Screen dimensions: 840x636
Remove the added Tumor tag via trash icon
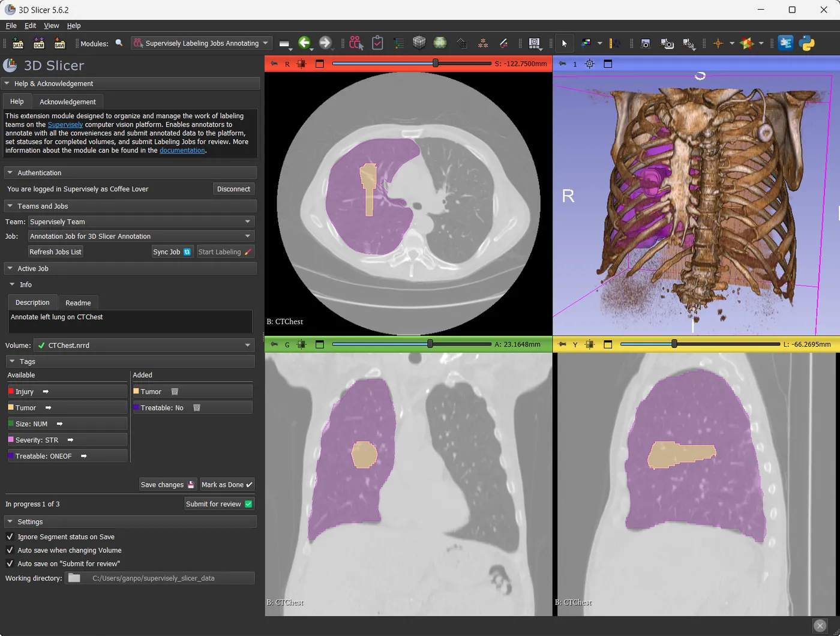pos(175,392)
